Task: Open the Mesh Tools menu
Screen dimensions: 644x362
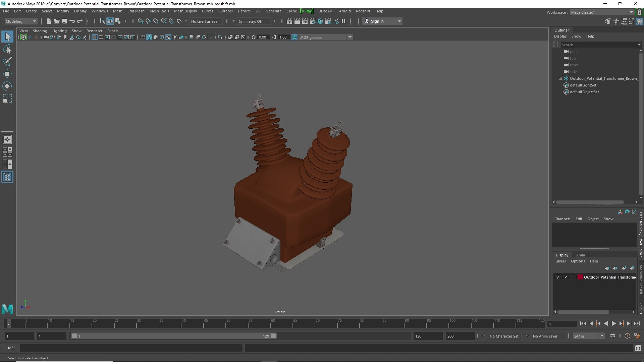Action: pyautogui.click(x=159, y=11)
